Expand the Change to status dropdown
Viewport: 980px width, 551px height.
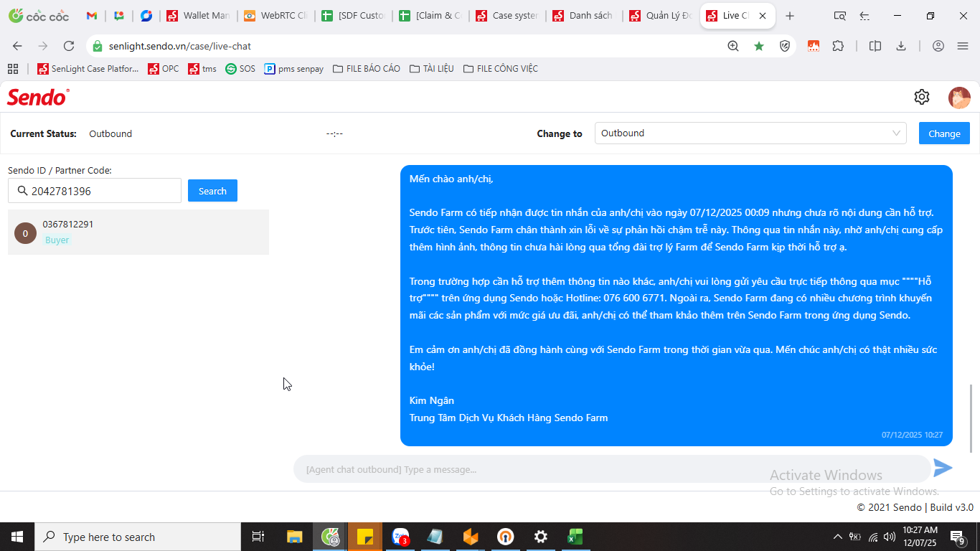point(750,133)
